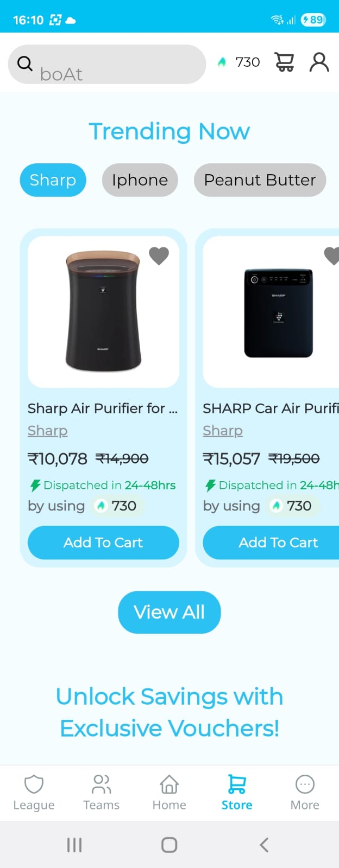This screenshot has height=868, width=339.
Task: Select the Sharp trending chip
Action: 53,180
